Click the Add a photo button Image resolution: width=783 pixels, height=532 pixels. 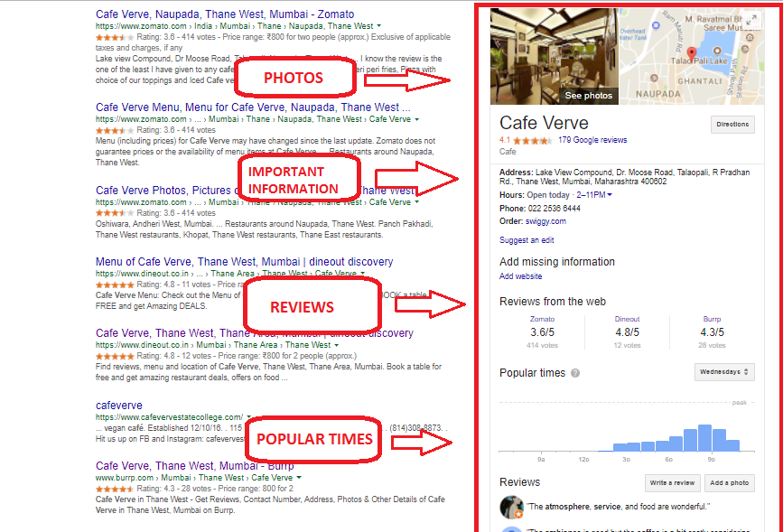pyautogui.click(x=729, y=482)
